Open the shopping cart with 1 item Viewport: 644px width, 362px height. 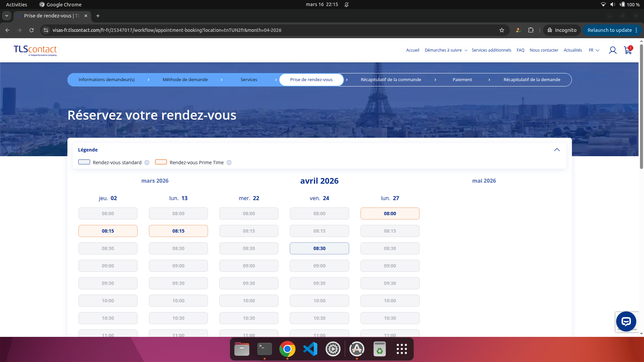click(627, 50)
